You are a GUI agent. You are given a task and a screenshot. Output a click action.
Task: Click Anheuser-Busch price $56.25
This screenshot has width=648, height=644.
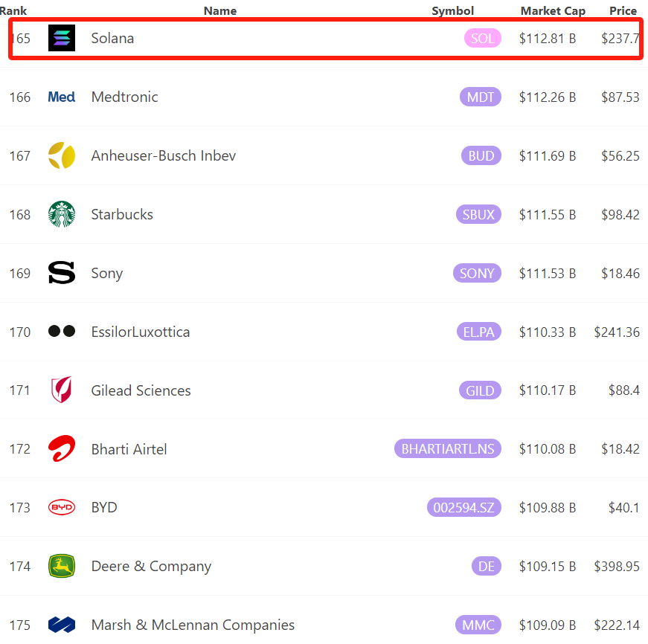[x=620, y=155]
